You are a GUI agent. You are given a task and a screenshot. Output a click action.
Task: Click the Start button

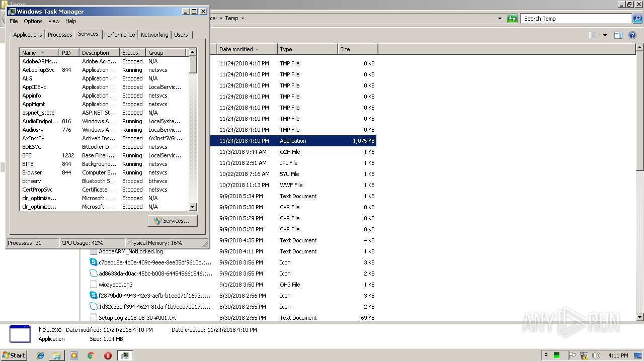tap(14, 355)
